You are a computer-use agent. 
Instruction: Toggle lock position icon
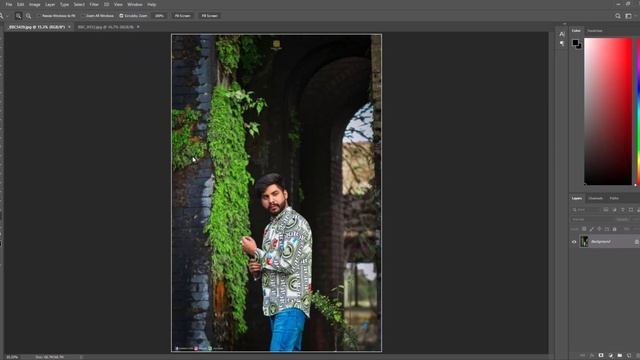click(599, 229)
